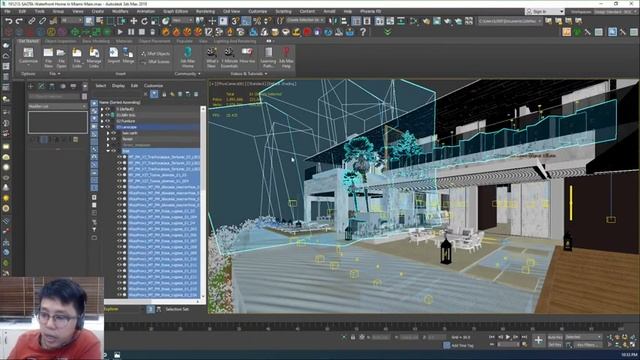Viewport: 640px width, 360px height.
Task: Expand the 0 (default) layer
Action: [x=102, y=109]
